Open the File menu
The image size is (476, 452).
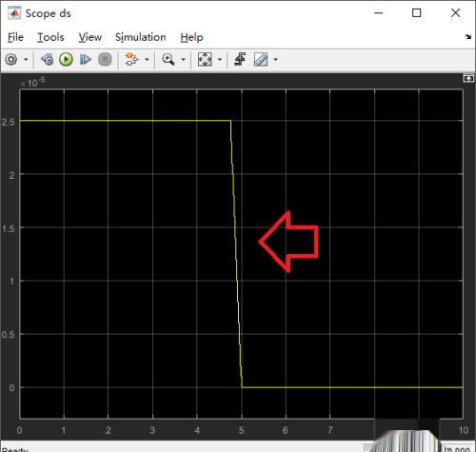tap(15, 37)
